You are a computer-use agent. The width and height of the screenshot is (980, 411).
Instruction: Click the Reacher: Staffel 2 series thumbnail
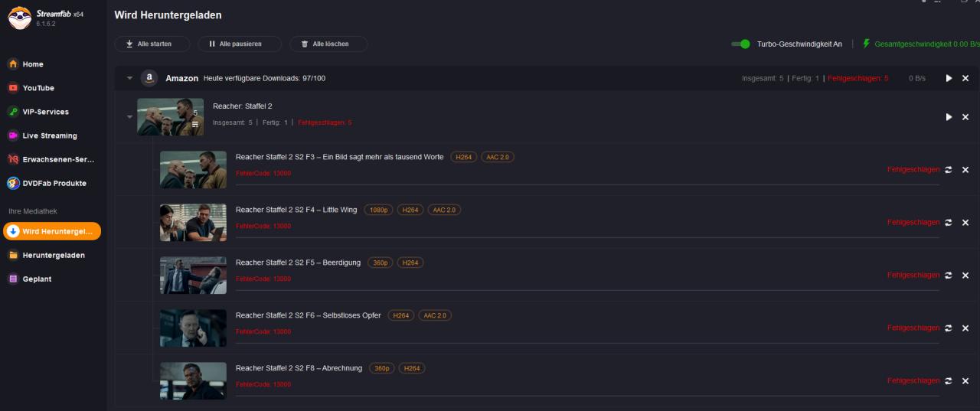click(x=170, y=116)
